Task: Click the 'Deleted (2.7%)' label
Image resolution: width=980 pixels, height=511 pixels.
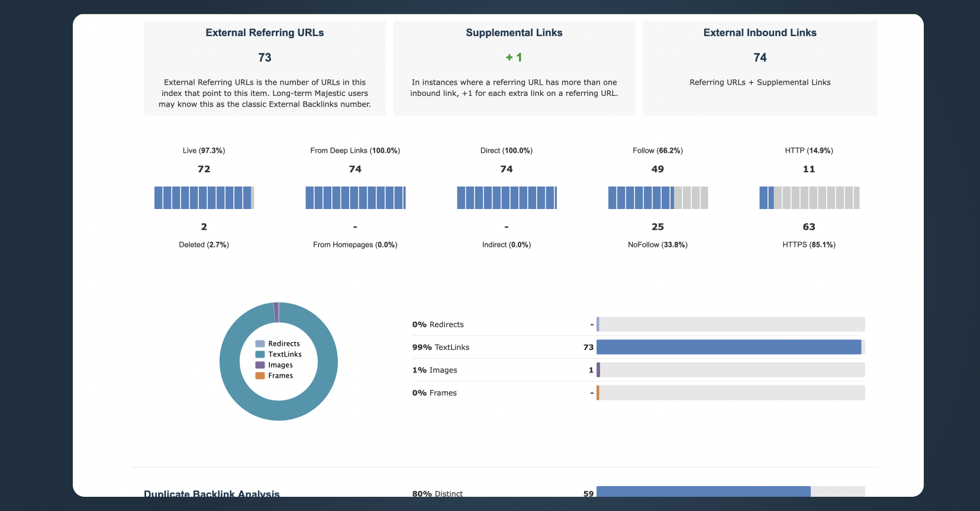Action: [204, 245]
